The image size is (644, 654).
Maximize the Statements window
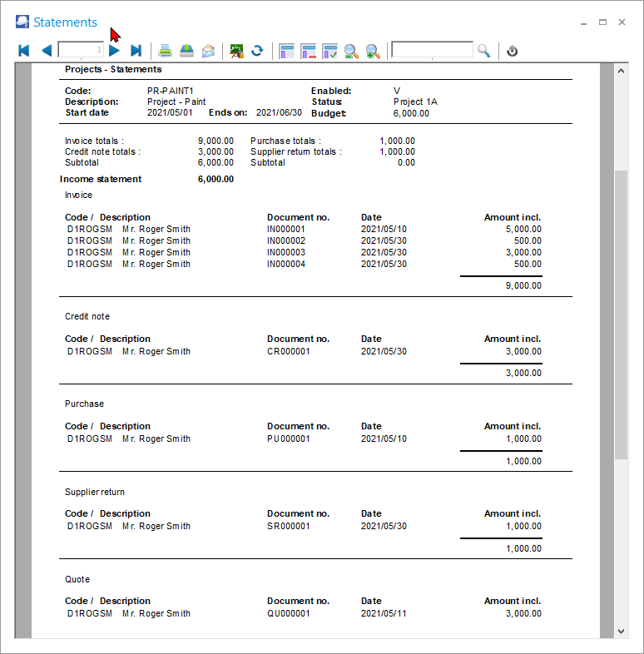(602, 22)
